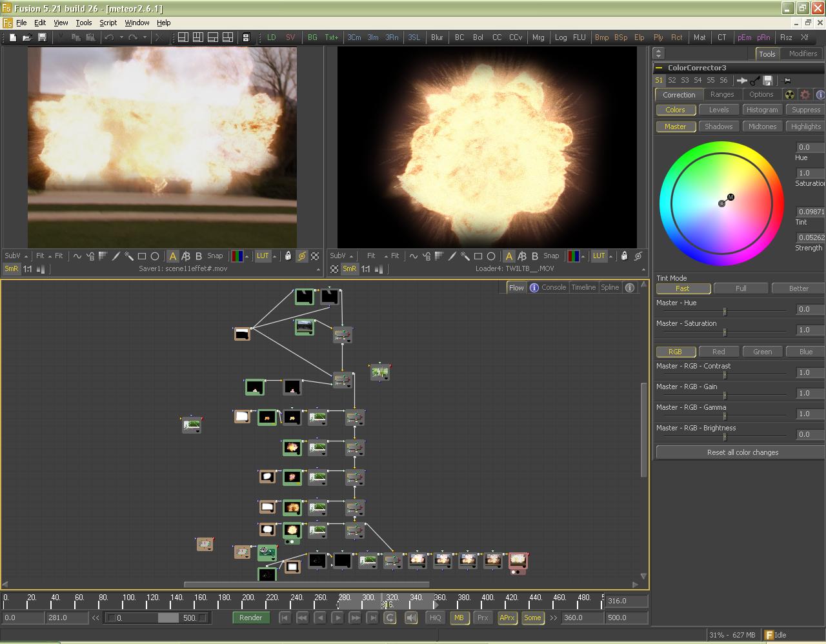This screenshot has height=644, width=826.
Task: Click the save settings icon beside S6
Action: click(x=767, y=81)
